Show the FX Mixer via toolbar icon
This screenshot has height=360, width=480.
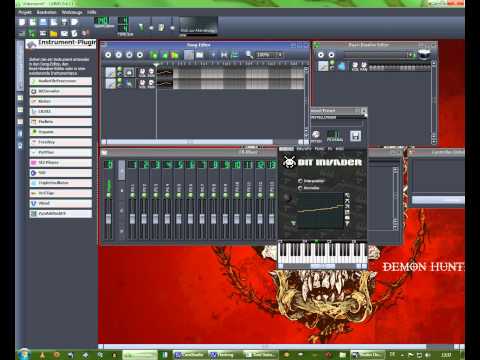tap(64, 33)
